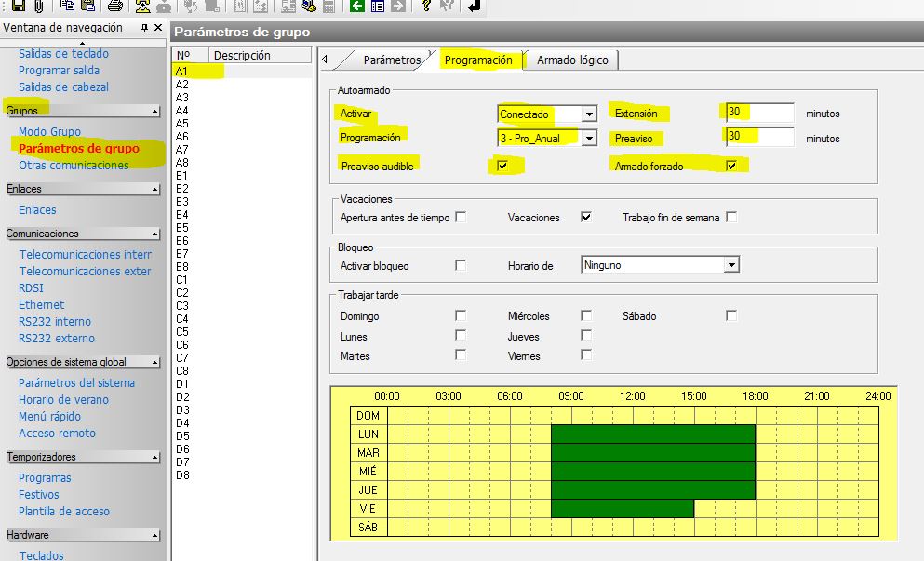Screen dimensions: 924x561
Task: Open Parámetros del sistema navigation link
Action: point(76,383)
